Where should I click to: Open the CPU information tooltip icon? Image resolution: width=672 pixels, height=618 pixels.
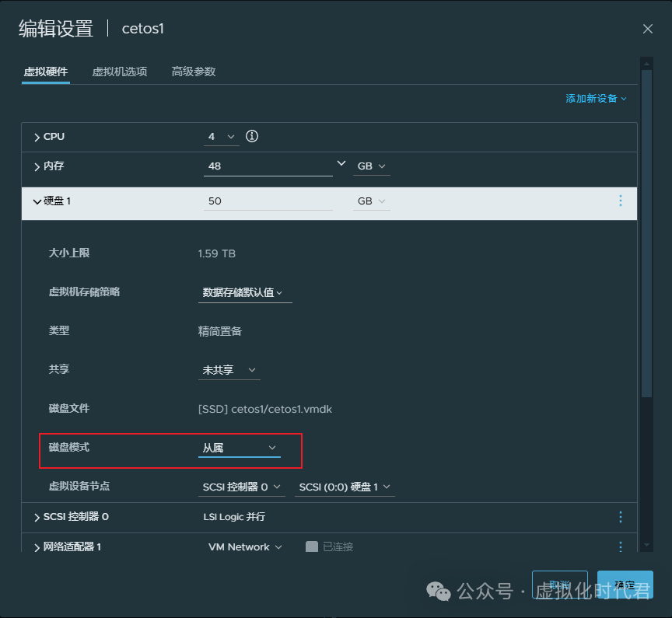click(x=251, y=136)
